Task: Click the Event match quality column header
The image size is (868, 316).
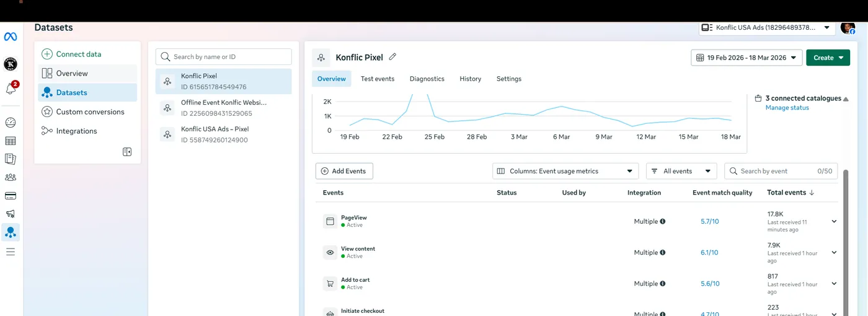Action: point(722,193)
